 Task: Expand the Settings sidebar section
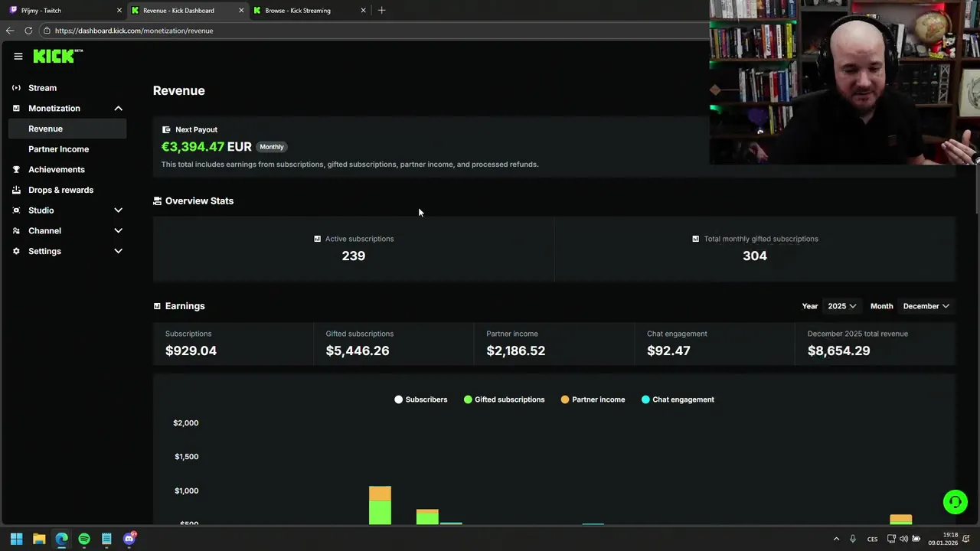point(118,251)
